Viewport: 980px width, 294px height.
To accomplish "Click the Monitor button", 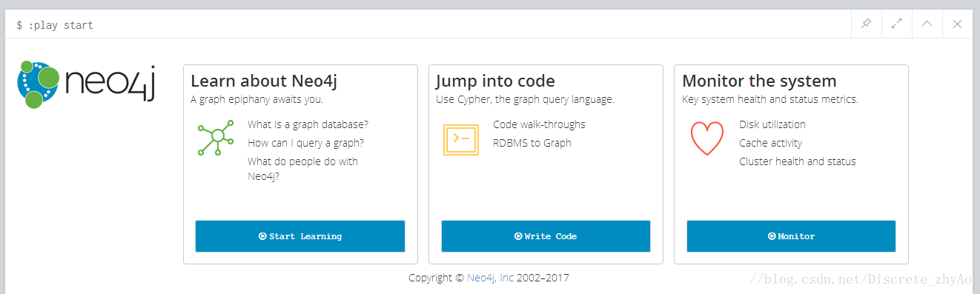I will tap(791, 236).
